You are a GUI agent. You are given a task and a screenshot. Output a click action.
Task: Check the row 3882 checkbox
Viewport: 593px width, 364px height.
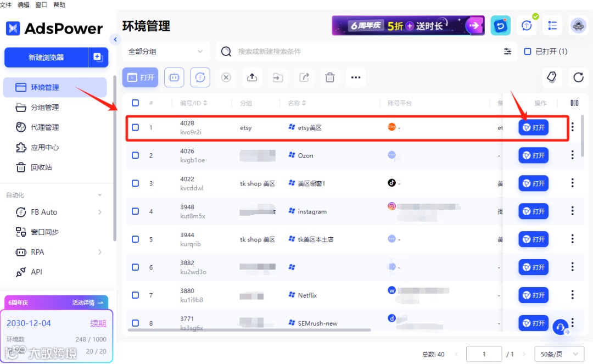(x=135, y=267)
